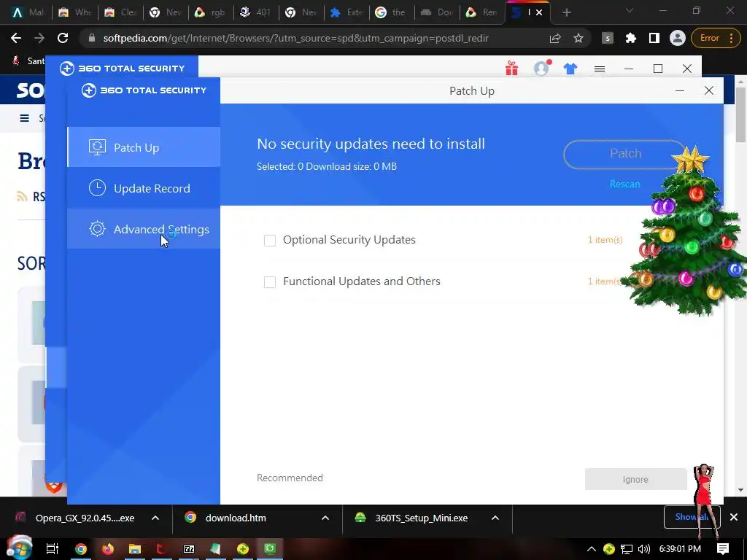747x560 pixels.
Task: Click the Error update button in Chrome
Action: (715, 38)
